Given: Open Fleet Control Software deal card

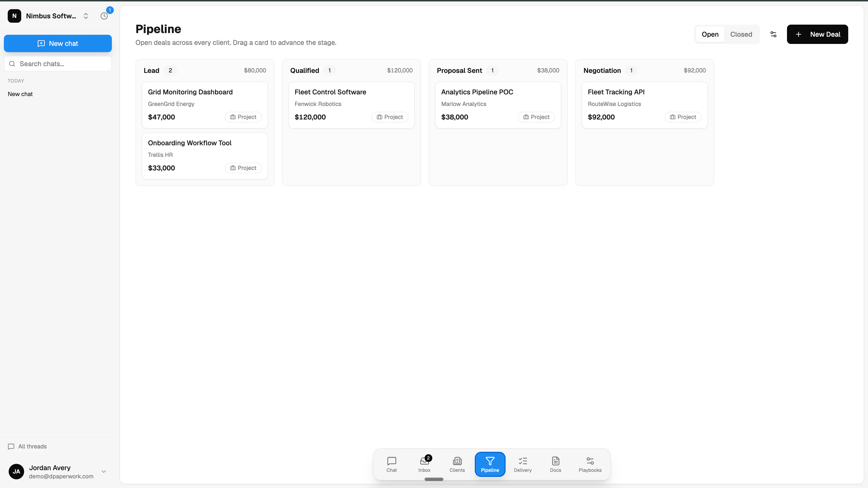Looking at the screenshot, I should point(352,105).
